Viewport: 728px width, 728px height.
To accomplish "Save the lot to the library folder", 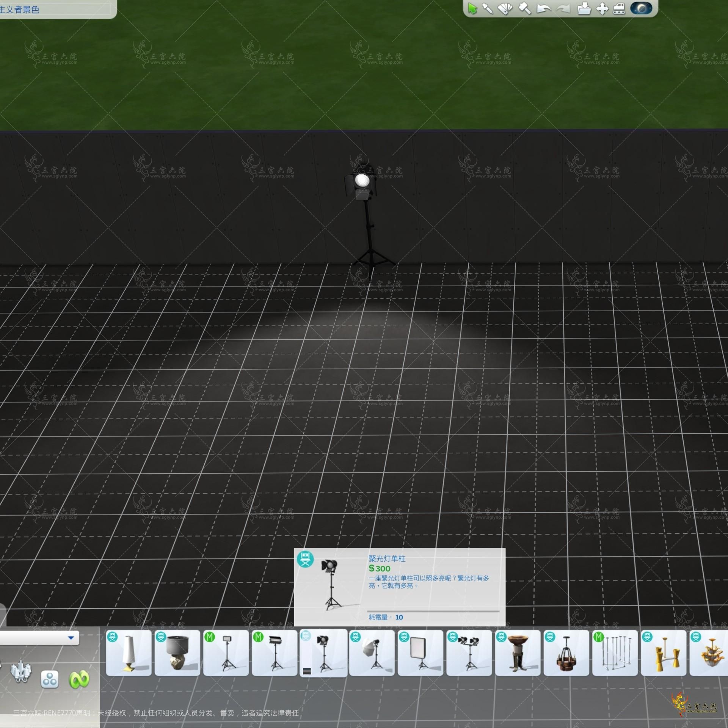I will (x=584, y=8).
